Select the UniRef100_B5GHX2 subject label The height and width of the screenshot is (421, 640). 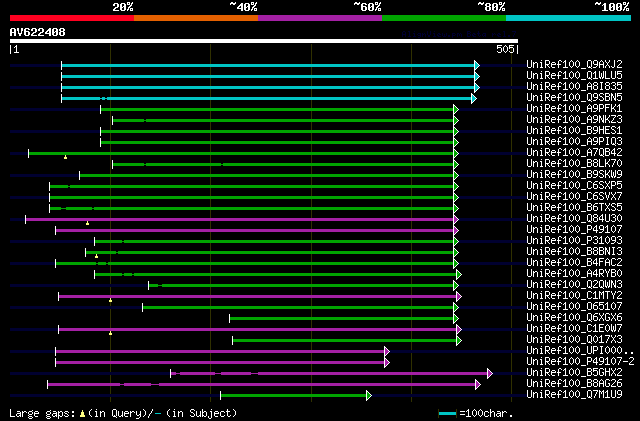[574, 373]
